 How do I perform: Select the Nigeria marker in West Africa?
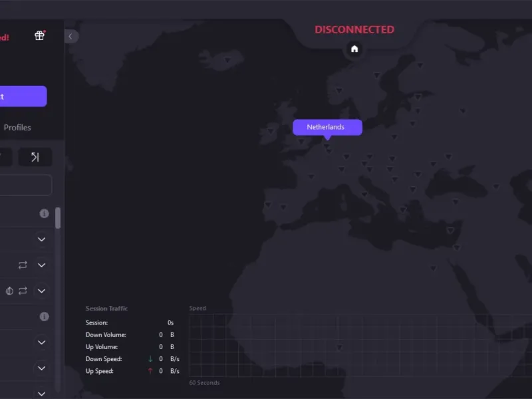pyautogui.click(x=339, y=347)
